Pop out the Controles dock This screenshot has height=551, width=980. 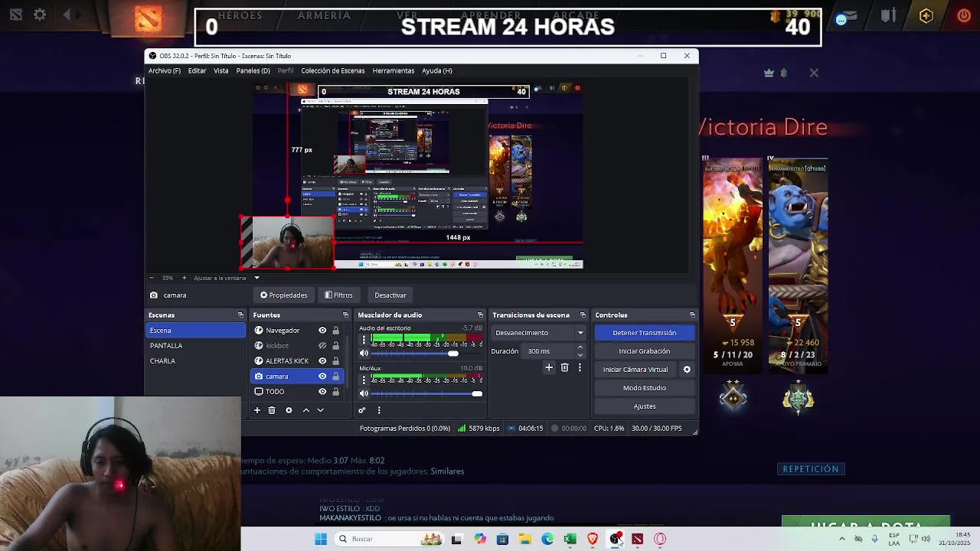coord(692,315)
